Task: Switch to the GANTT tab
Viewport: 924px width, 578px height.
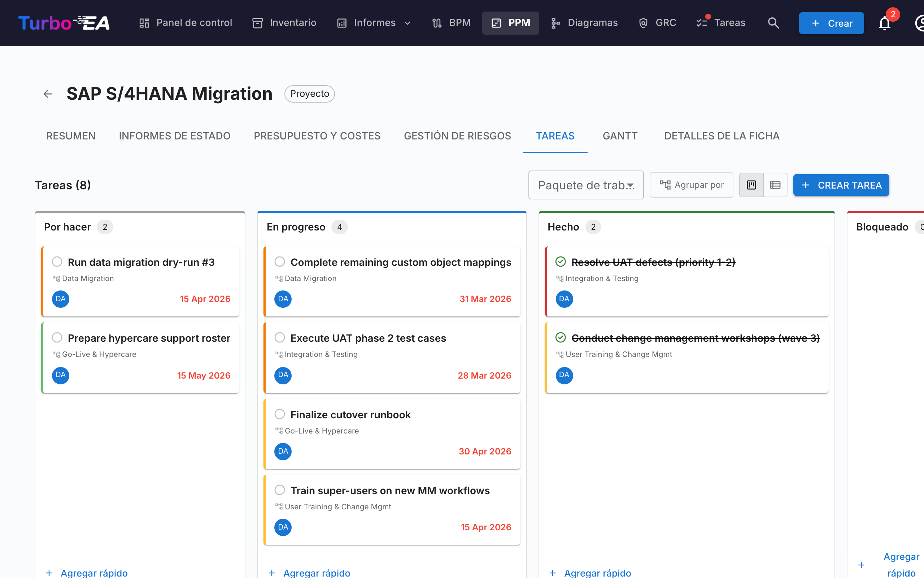Action: (620, 136)
